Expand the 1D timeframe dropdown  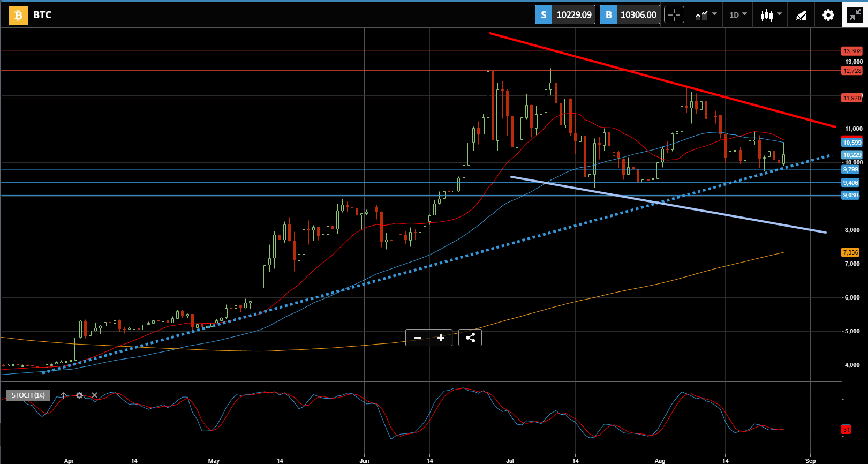pos(738,15)
